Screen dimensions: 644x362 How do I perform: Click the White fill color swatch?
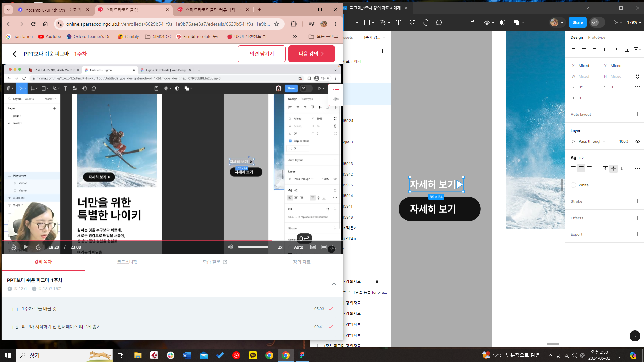(573, 185)
